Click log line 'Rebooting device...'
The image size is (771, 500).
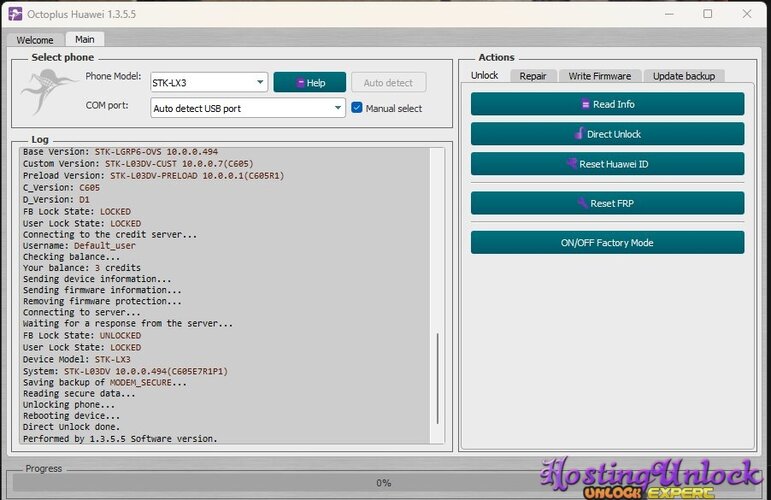point(71,415)
